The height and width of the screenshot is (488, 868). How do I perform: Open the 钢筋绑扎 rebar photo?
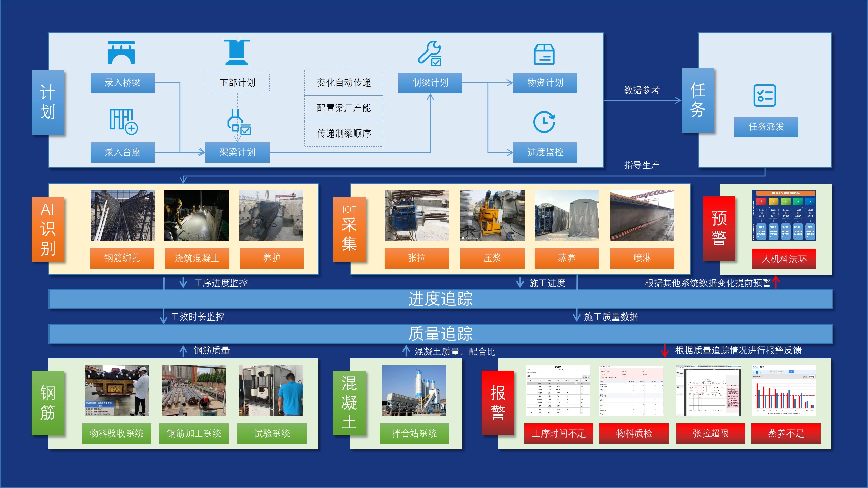click(122, 215)
